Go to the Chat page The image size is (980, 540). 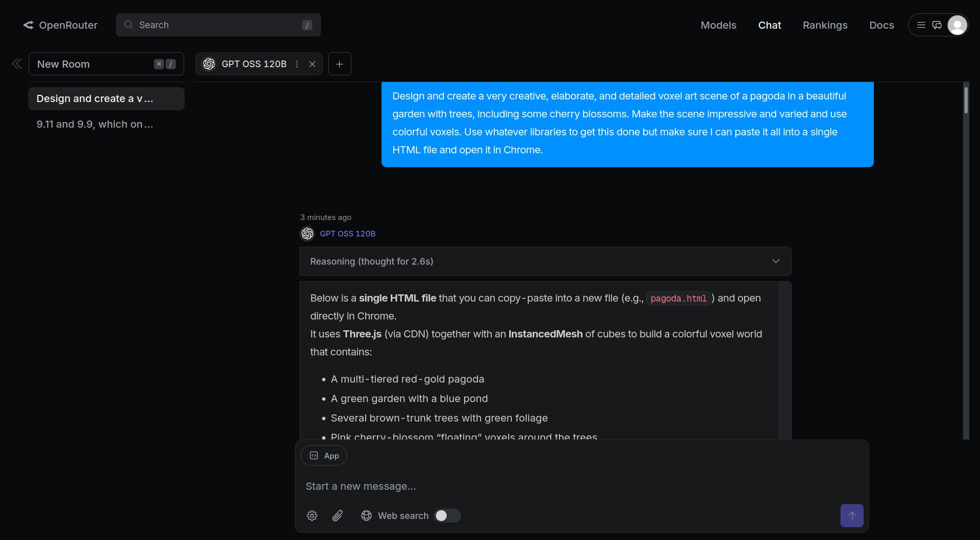769,25
